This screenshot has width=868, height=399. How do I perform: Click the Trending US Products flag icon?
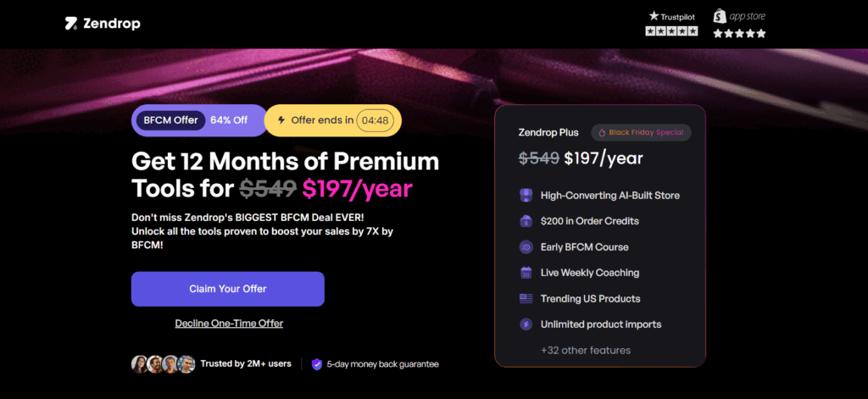526,299
